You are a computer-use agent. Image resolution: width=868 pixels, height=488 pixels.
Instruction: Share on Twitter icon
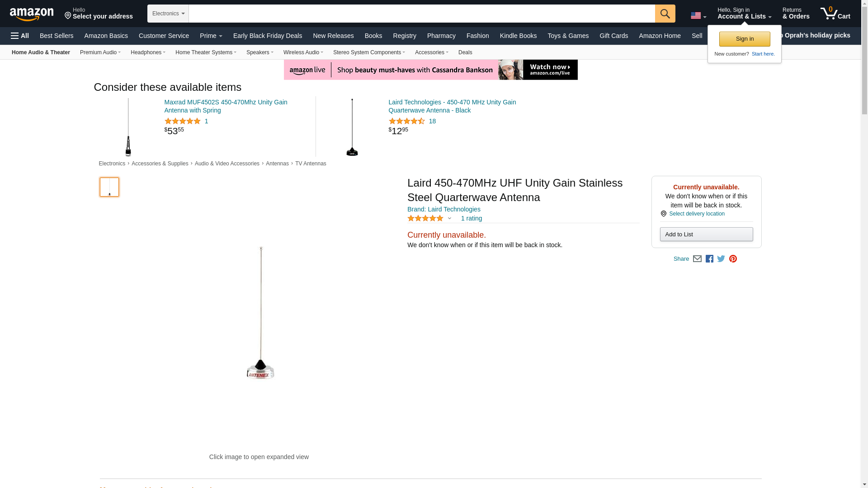point(721,259)
